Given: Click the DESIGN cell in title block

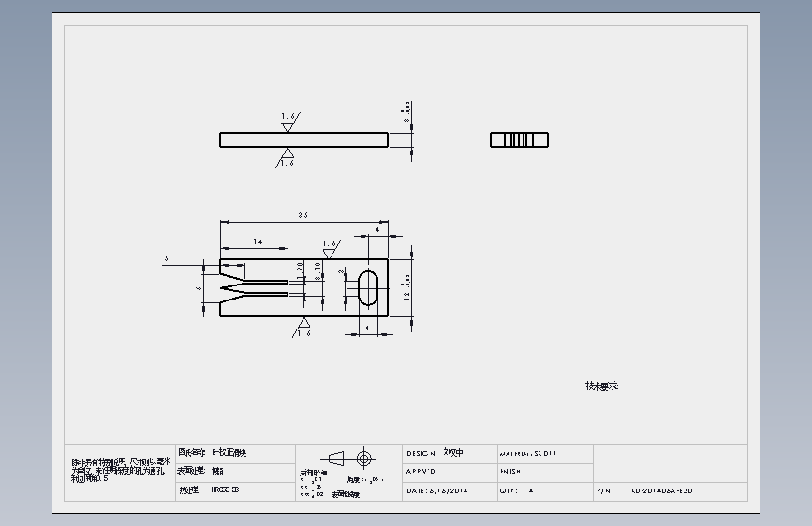Looking at the screenshot, I should coord(450,454).
